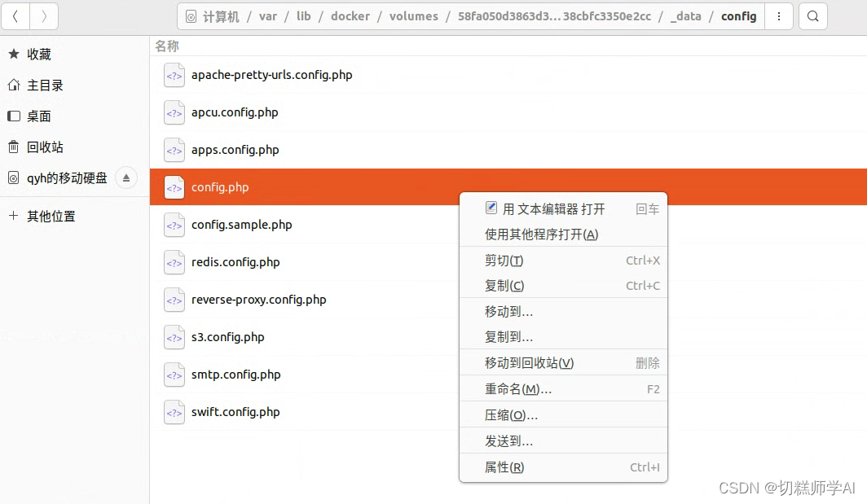867x504 pixels.
Task: Click the plus icon beside 其他位置
Action: point(14,216)
